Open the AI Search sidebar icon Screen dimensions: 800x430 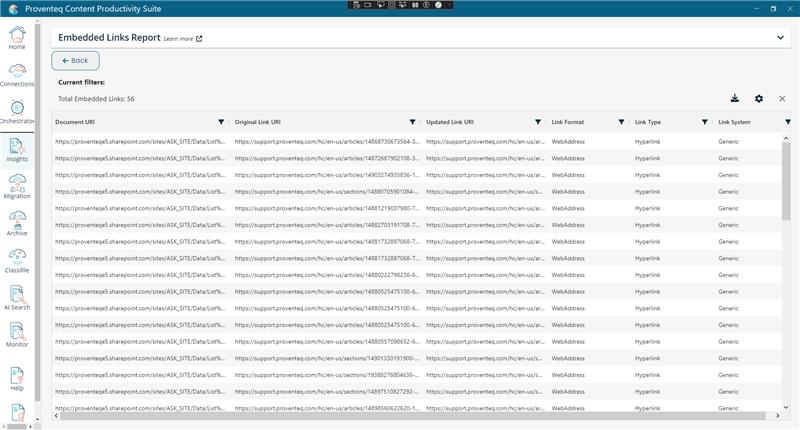coord(17,298)
